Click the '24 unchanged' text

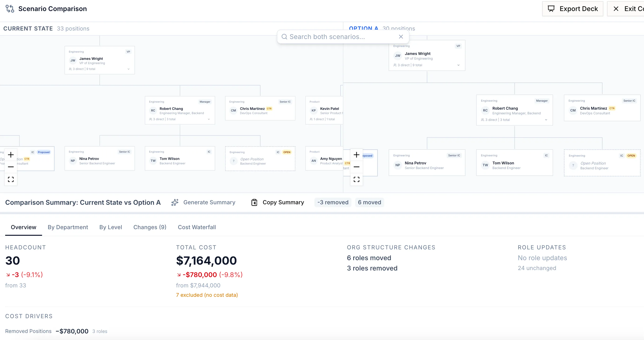click(x=537, y=268)
